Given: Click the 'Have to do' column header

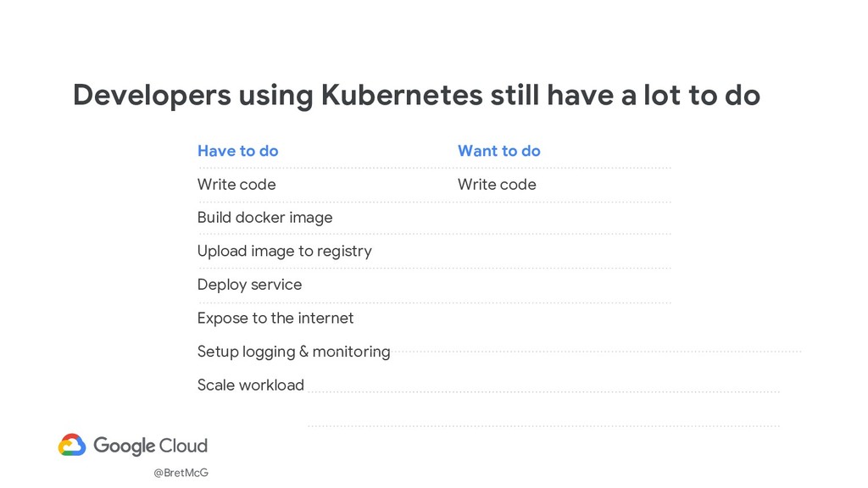Looking at the screenshot, I should (x=237, y=151).
